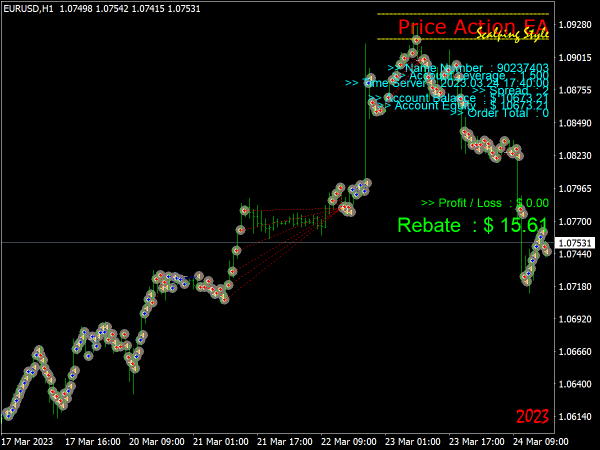600x450 pixels.
Task: Click the trade marker at the chart's highest peak
Action: pyautogui.click(x=417, y=40)
